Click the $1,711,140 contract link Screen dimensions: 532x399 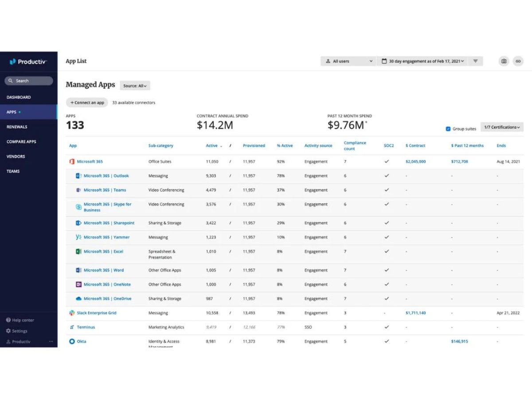(415, 313)
